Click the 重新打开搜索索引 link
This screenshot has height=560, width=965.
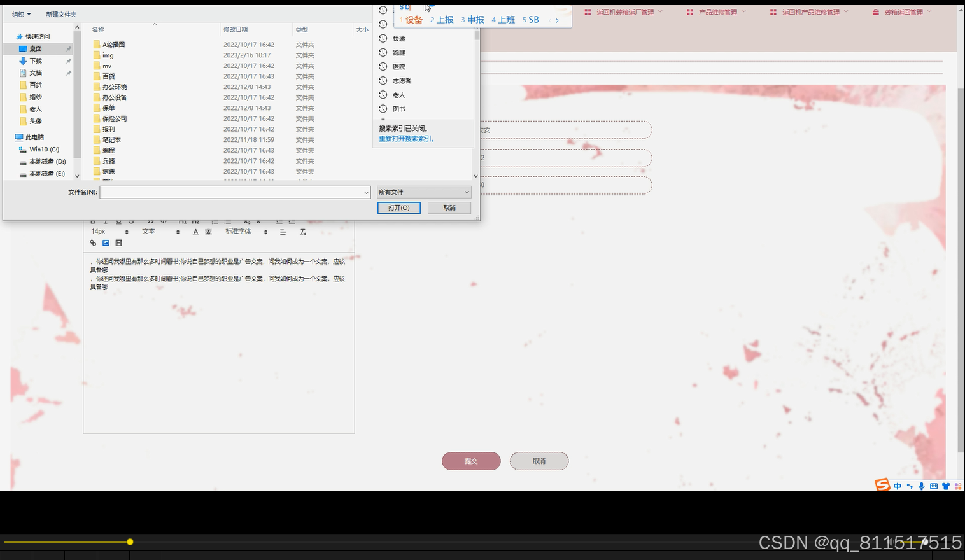[x=406, y=138]
